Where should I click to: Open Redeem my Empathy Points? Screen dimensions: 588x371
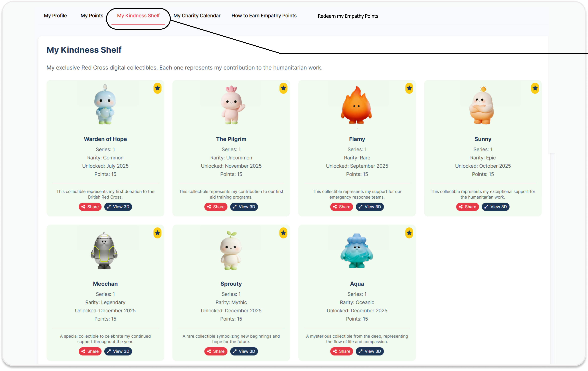click(x=348, y=16)
